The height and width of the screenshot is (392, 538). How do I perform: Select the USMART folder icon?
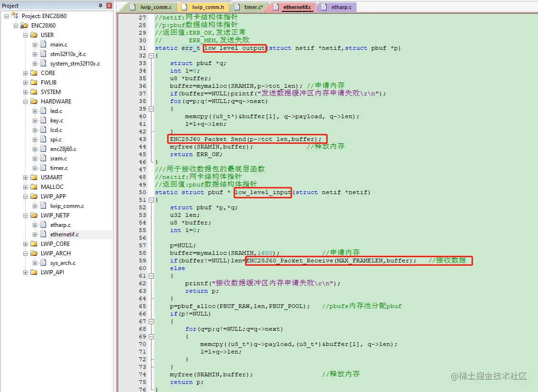click(34, 177)
